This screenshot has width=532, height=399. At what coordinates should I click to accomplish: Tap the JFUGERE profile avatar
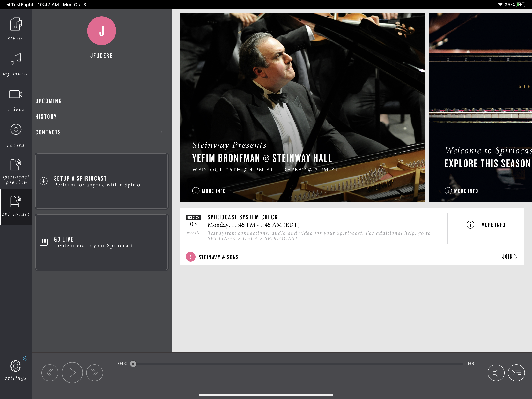click(x=101, y=31)
